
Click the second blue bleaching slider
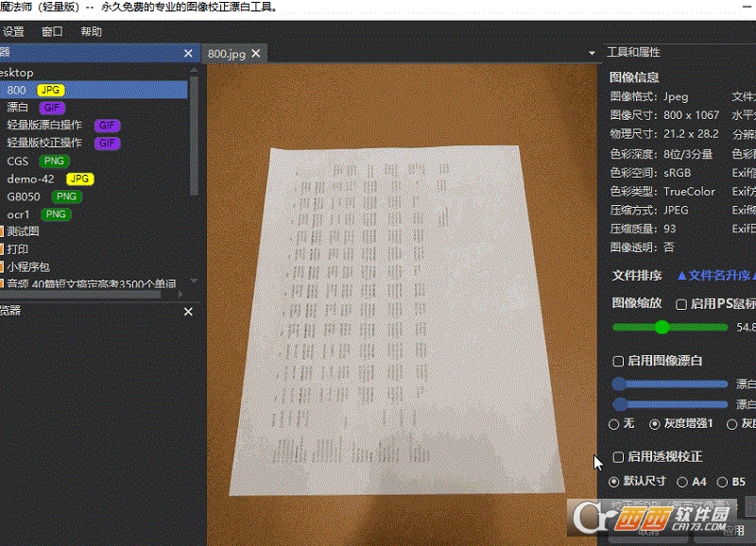[x=670, y=404]
